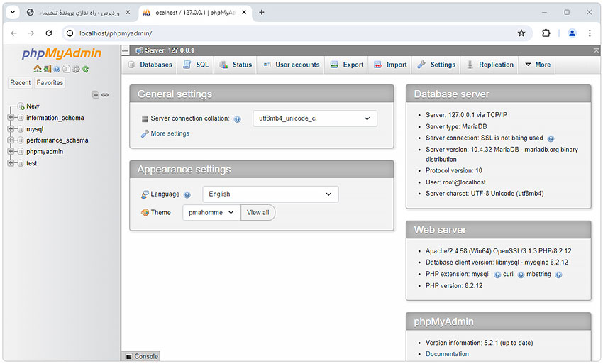603x364 pixels.
Task: Open the Theme dropdown showing pmahomme
Action: click(x=211, y=213)
